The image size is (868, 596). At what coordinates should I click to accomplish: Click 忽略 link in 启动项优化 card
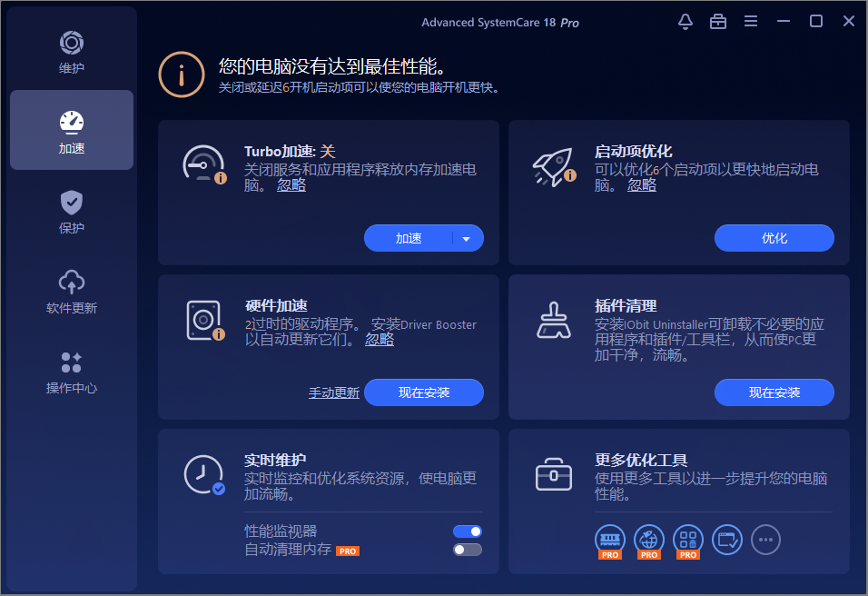(642, 185)
